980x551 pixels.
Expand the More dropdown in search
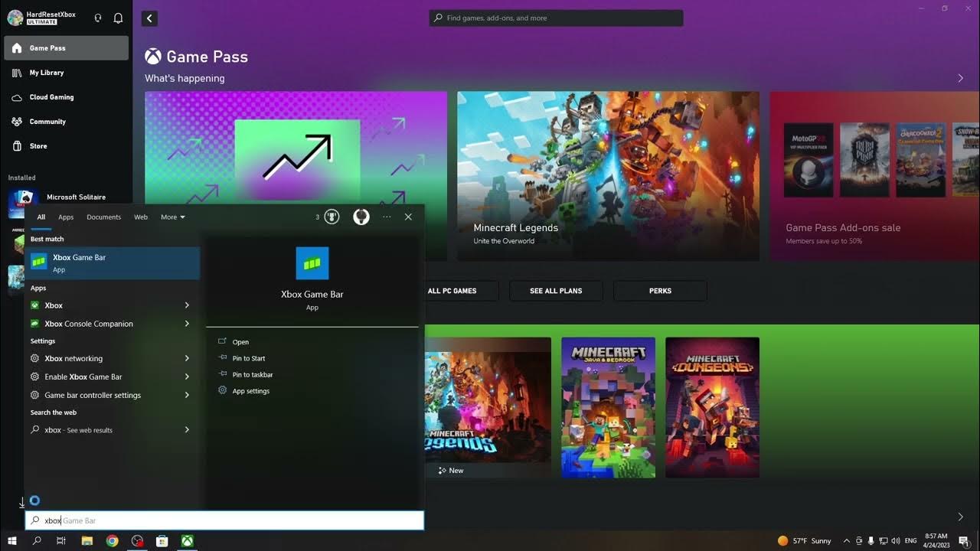[x=173, y=217]
